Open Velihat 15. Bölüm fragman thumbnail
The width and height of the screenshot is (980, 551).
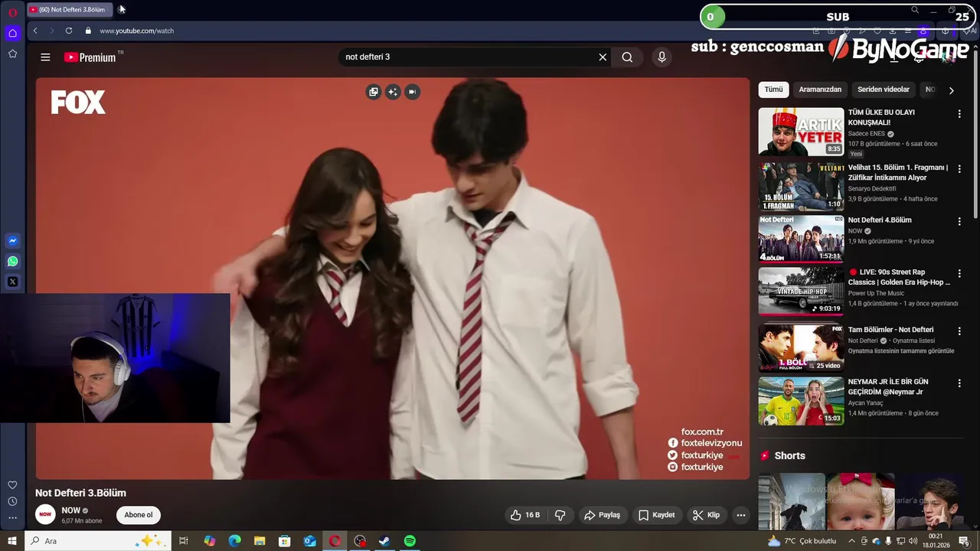[801, 187]
